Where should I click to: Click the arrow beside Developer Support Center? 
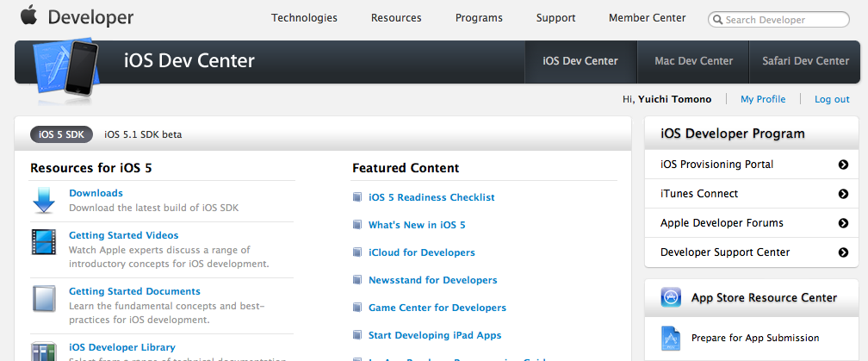click(843, 252)
